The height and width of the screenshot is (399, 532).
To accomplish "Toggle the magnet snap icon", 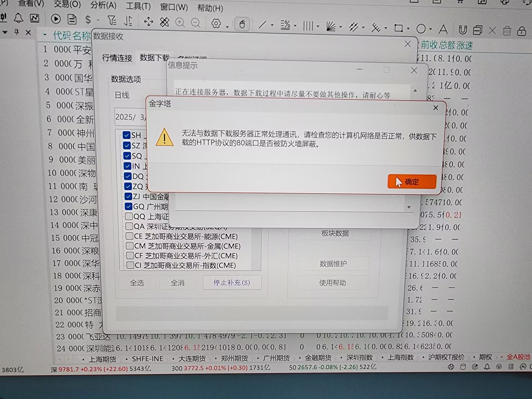I will click(462, 30).
